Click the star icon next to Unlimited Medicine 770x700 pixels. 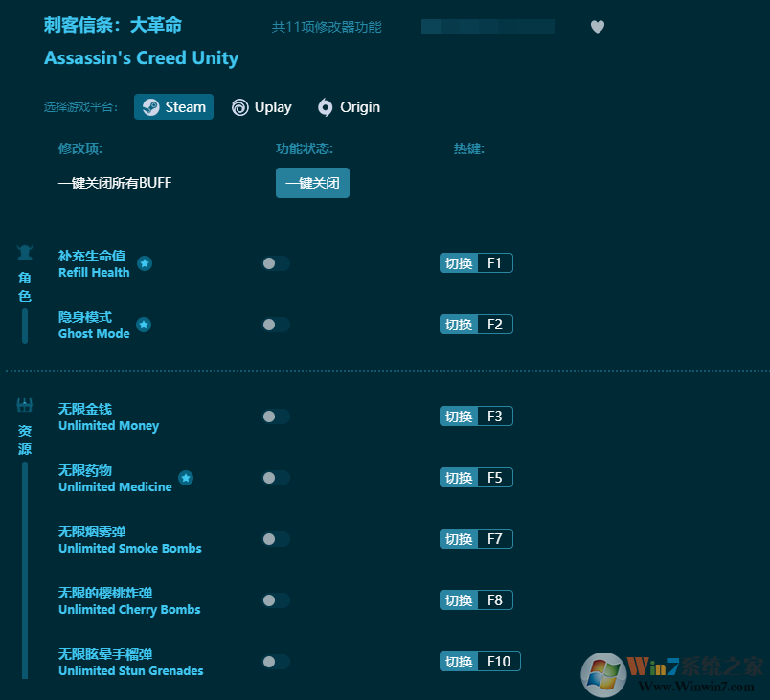click(186, 477)
